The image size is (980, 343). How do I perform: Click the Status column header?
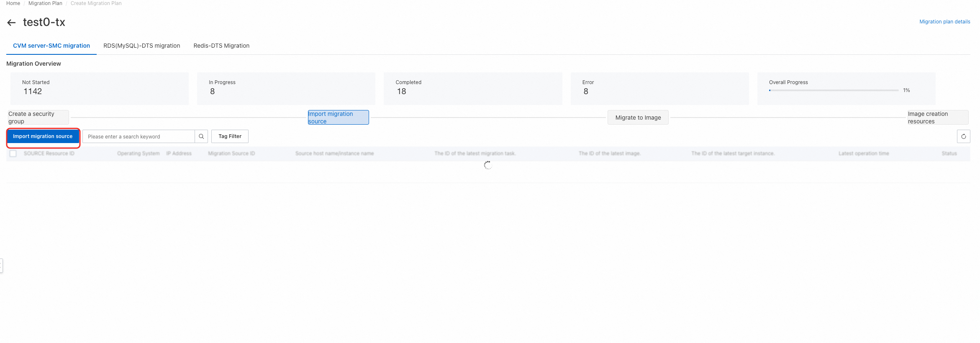tap(949, 154)
